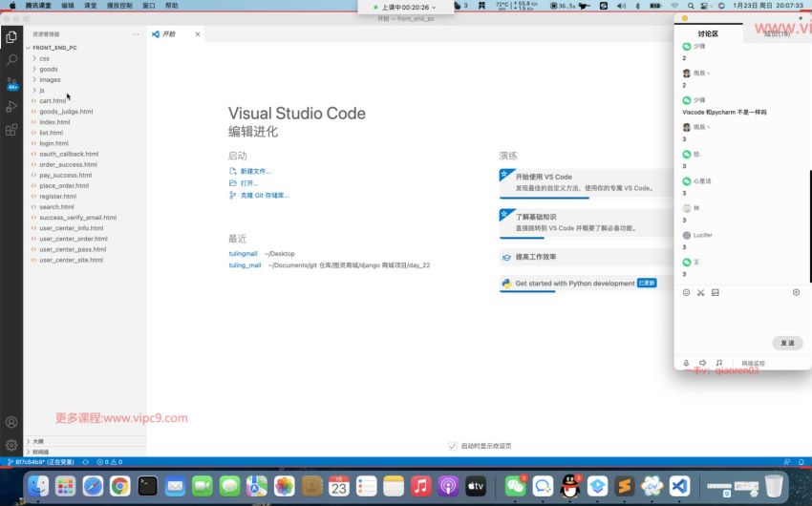The image size is (812, 506).
Task: Open the Extensions view
Action: [x=11, y=129]
